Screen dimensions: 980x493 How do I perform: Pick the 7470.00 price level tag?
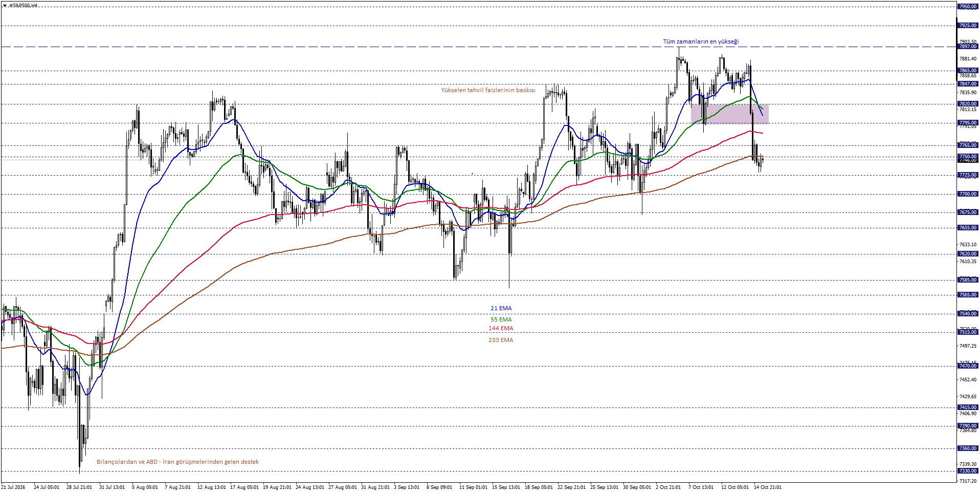click(968, 366)
